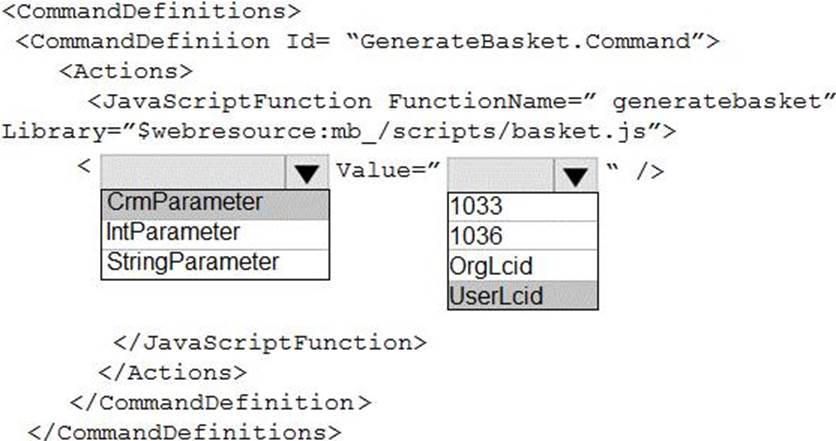Choose IntParameter option
This screenshot has height=441, width=836.
pyautogui.click(x=172, y=232)
